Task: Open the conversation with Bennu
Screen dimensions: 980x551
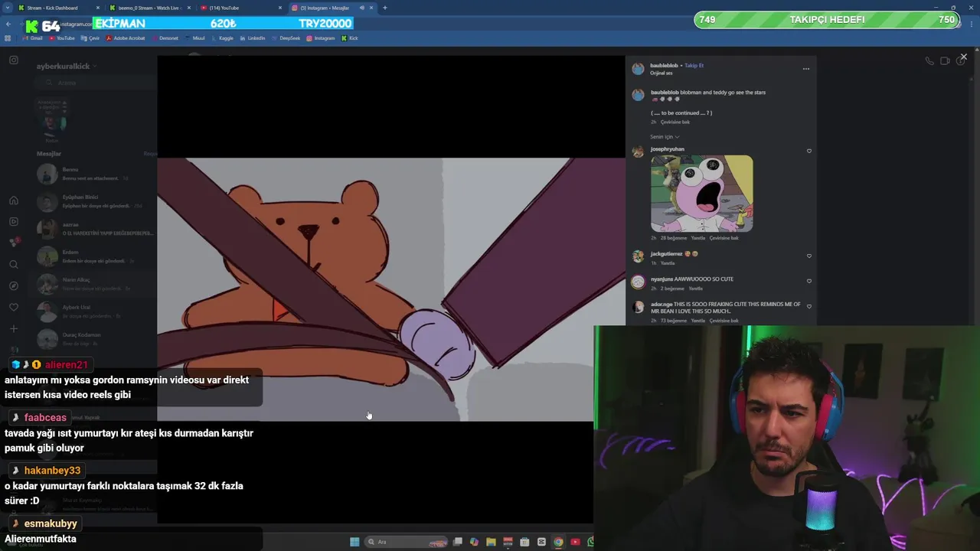Action: tap(96, 174)
